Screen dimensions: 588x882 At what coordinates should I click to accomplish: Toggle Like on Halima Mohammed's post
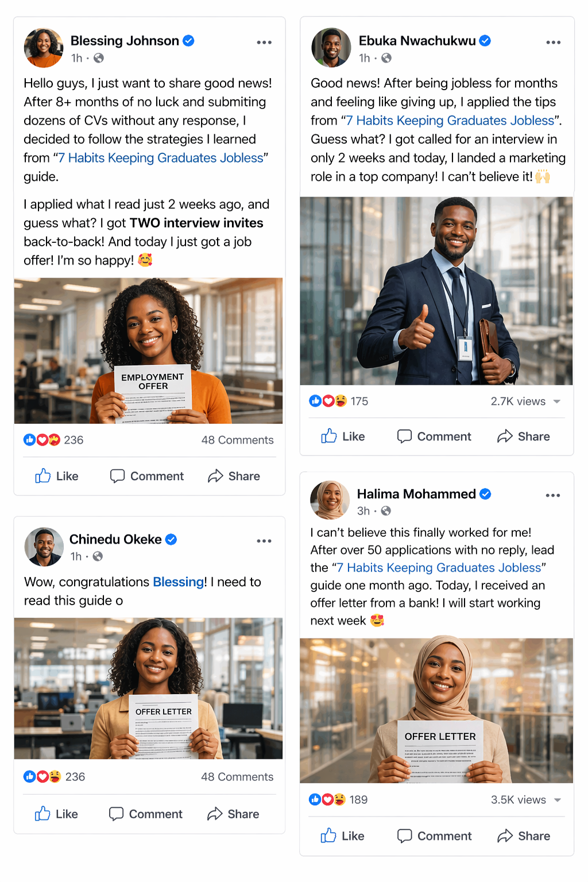(x=342, y=836)
